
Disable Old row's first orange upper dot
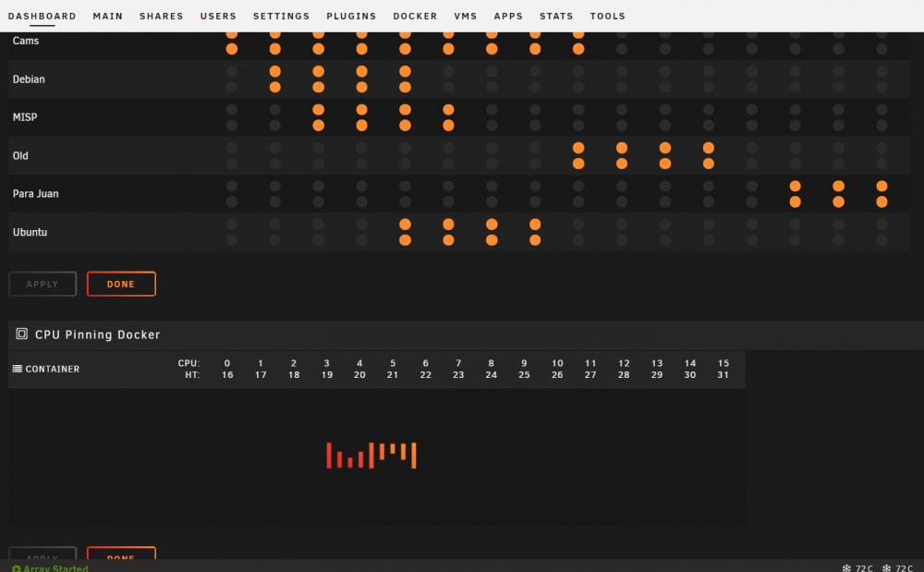578,148
